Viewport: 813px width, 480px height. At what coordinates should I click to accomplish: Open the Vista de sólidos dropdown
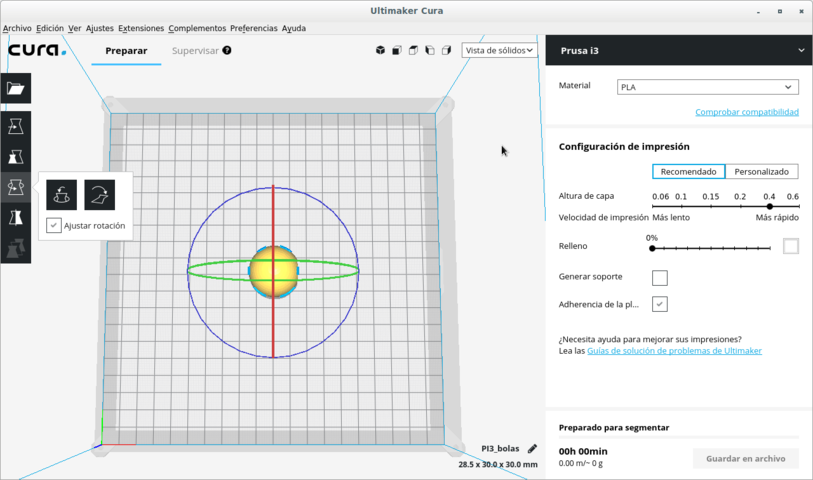pyautogui.click(x=499, y=50)
